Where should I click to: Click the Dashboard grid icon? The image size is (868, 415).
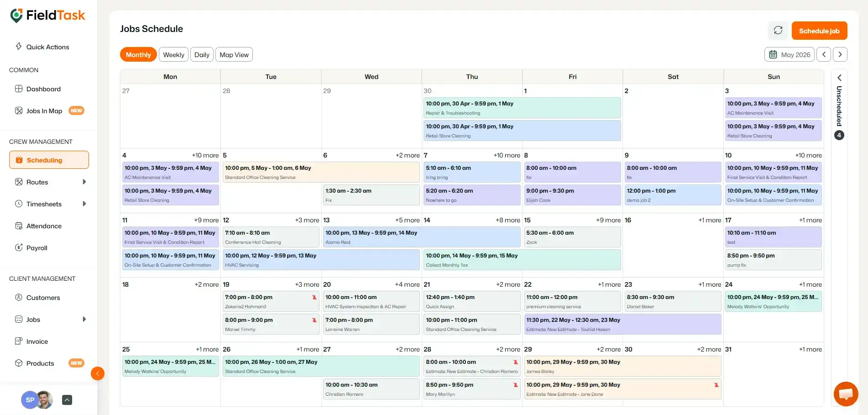[x=19, y=89]
